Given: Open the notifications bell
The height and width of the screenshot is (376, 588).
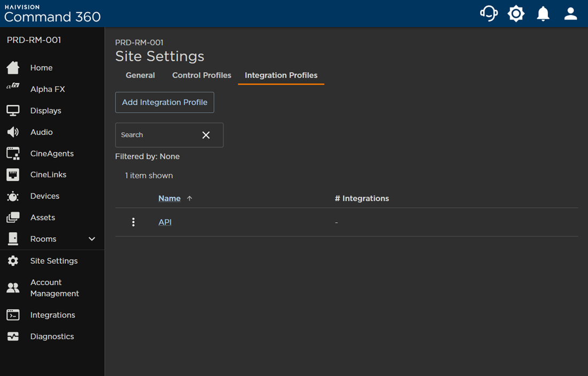Looking at the screenshot, I should [543, 14].
